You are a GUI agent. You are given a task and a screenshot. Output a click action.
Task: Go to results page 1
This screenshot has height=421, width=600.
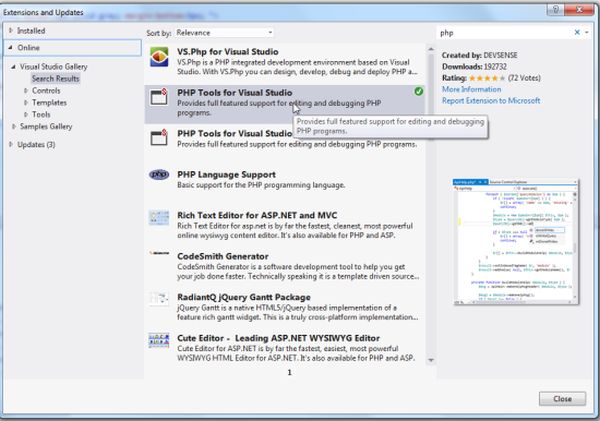pyautogui.click(x=289, y=372)
